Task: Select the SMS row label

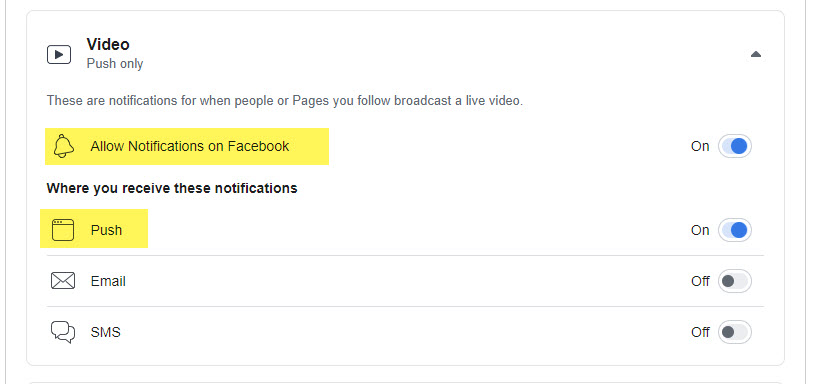Action: tap(106, 332)
